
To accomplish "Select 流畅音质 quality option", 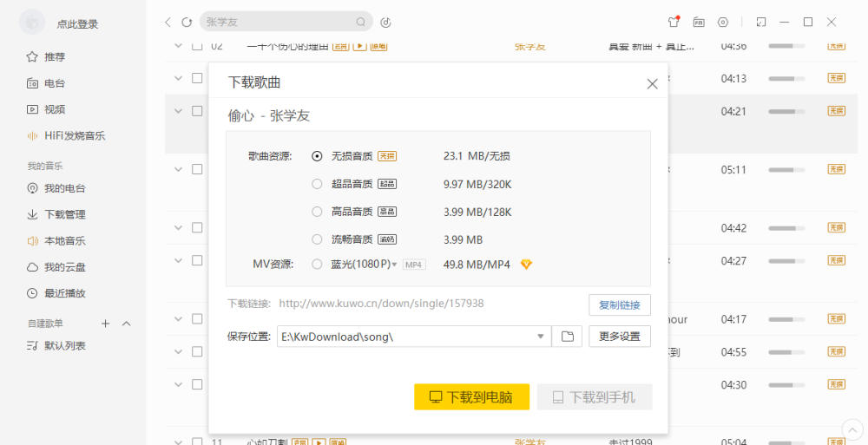I will [317, 239].
